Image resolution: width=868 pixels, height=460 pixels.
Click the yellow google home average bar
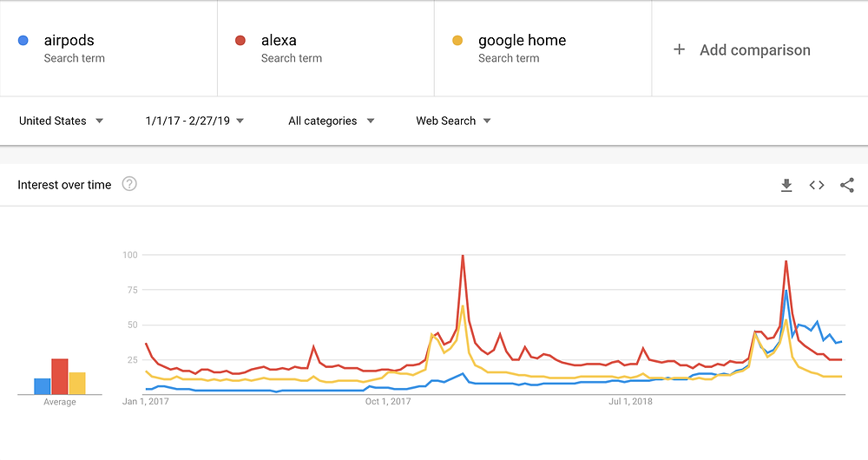(x=77, y=383)
